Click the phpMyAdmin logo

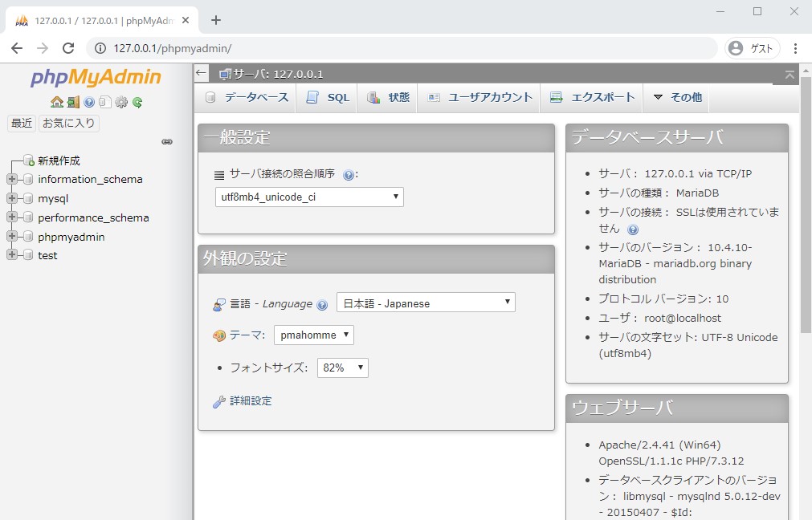click(x=96, y=77)
